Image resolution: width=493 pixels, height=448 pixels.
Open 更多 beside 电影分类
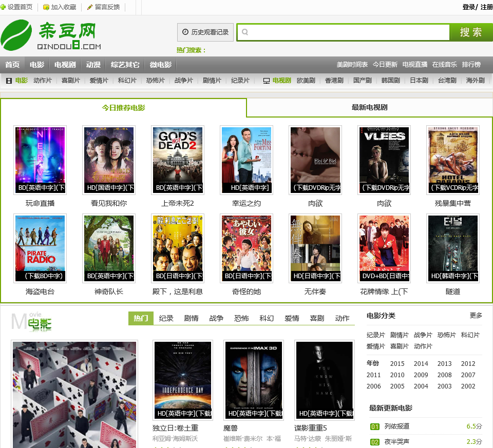point(476,316)
